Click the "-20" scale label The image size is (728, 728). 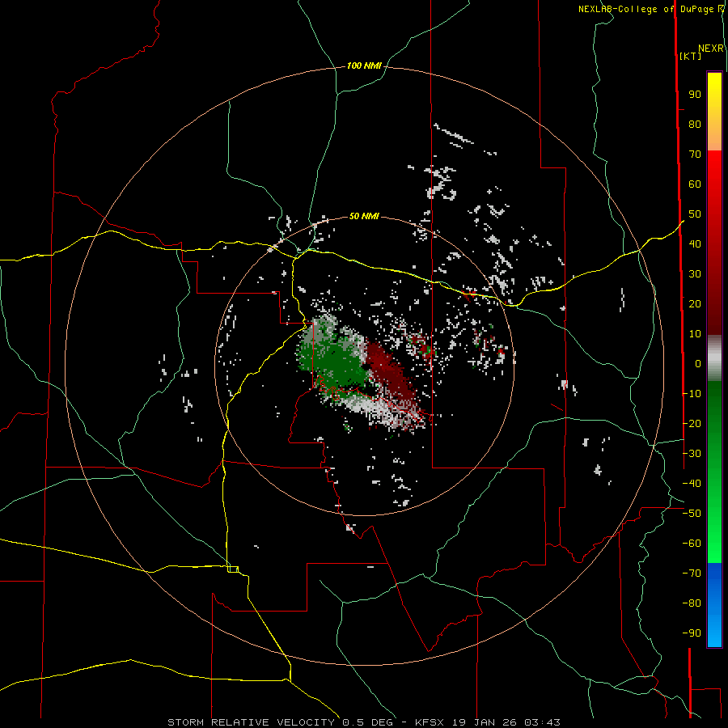692,423
